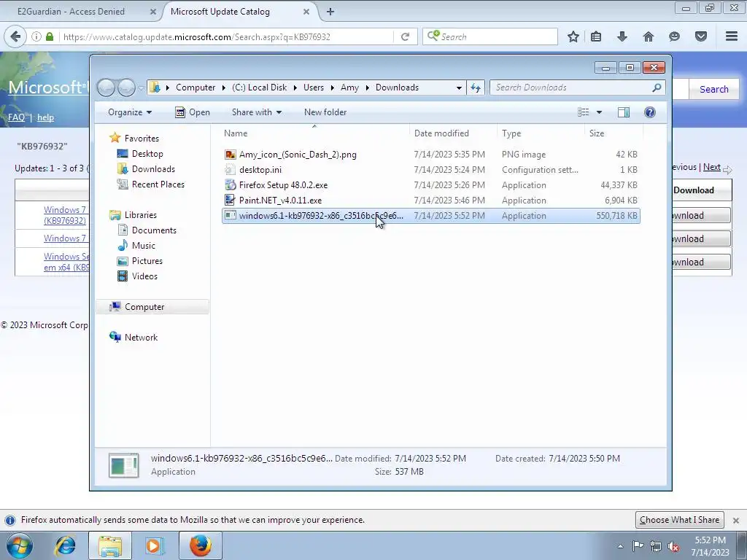This screenshot has width=747, height=560.
Task: Save page to Pocket icon
Action: 700,36
